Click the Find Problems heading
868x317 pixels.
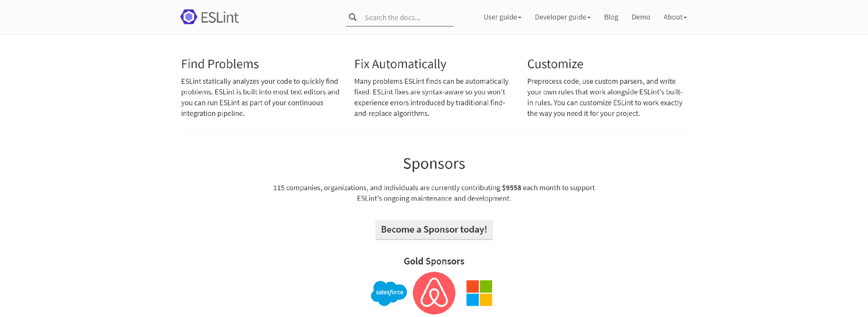click(x=220, y=64)
